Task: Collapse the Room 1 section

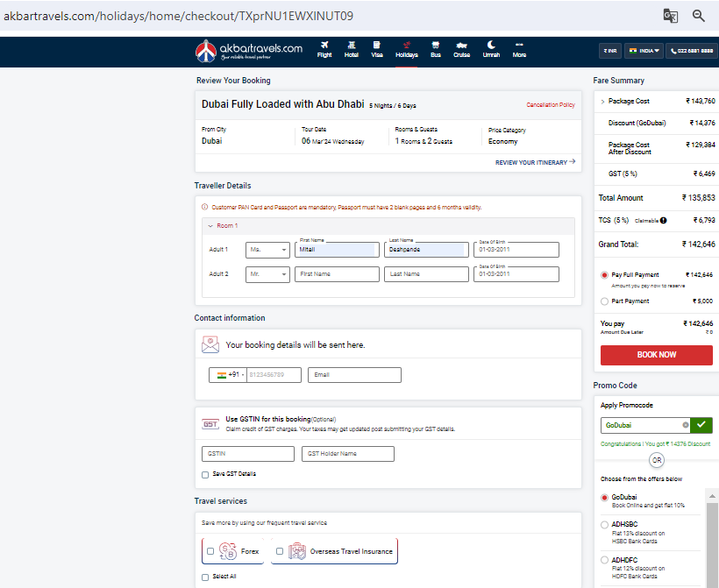Action: pos(210,226)
